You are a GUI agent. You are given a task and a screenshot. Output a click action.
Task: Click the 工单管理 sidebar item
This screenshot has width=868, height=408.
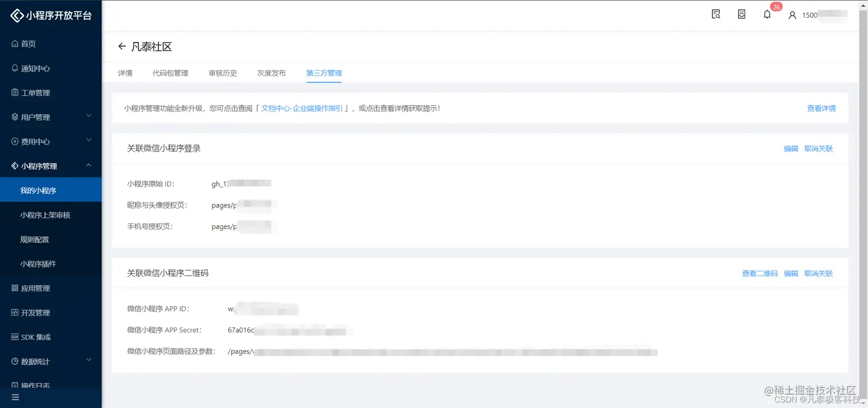pyautogui.click(x=34, y=92)
